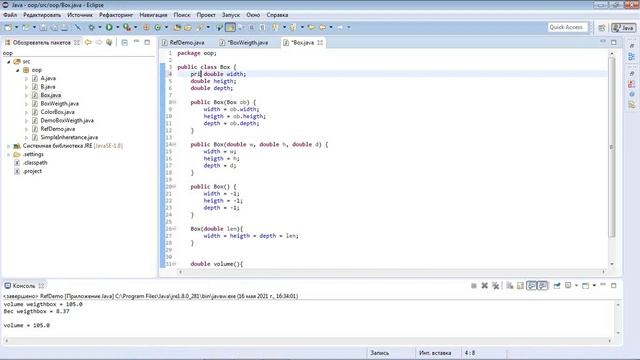Open BoxWeigth.java in the package explorer
This screenshot has width=640, height=360.
(60, 104)
